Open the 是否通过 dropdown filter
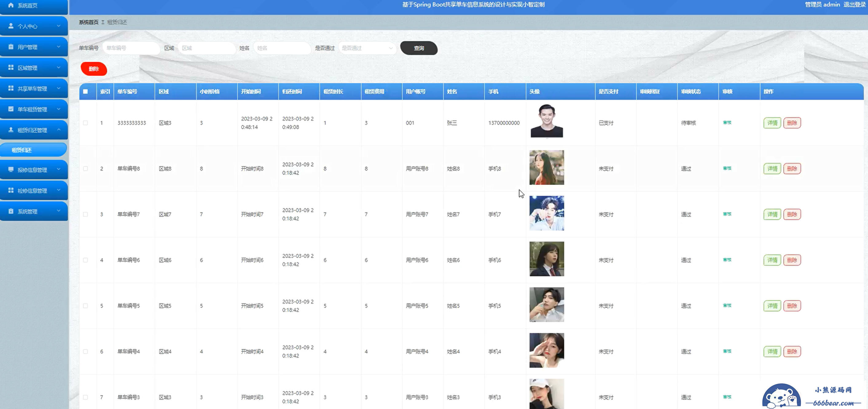 coord(367,48)
